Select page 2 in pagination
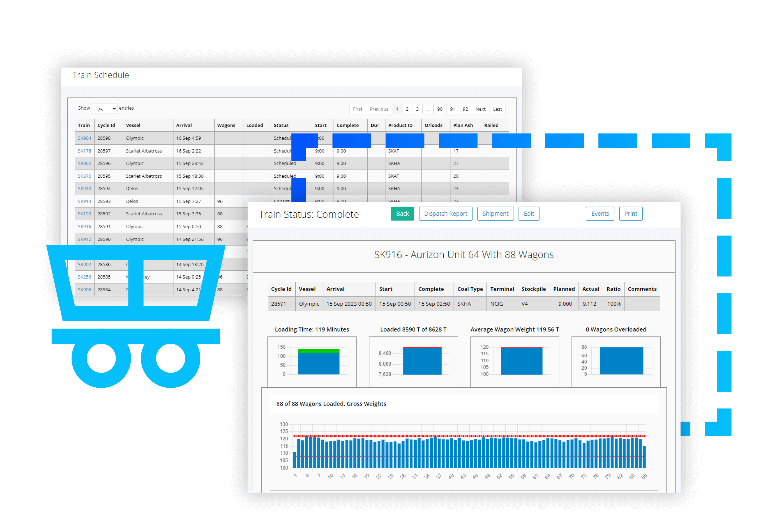 (x=407, y=109)
